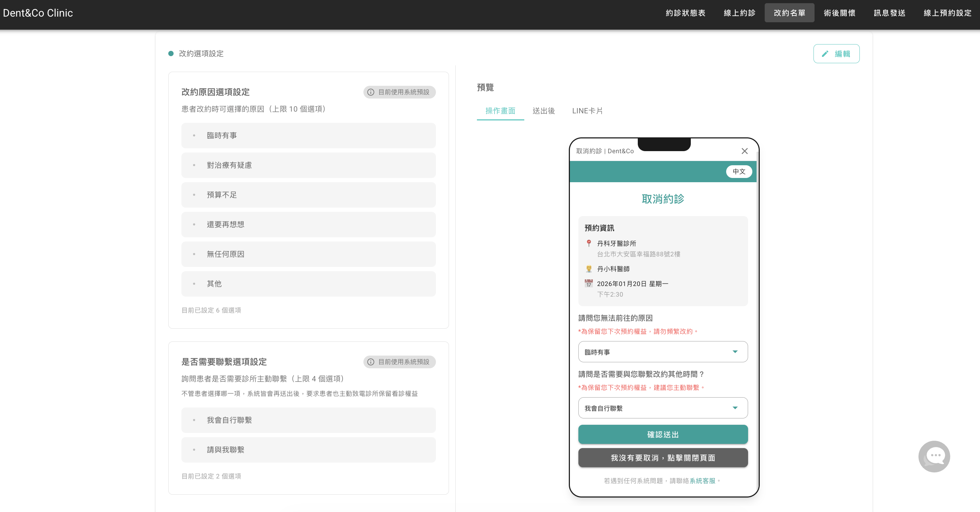Click the location pin icon in 預約資訊
This screenshot has width=980, height=512.
[589, 243]
